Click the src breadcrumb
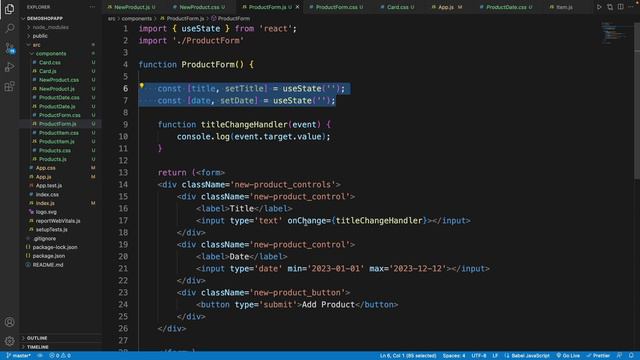This screenshot has width=640, height=360. click(x=111, y=18)
